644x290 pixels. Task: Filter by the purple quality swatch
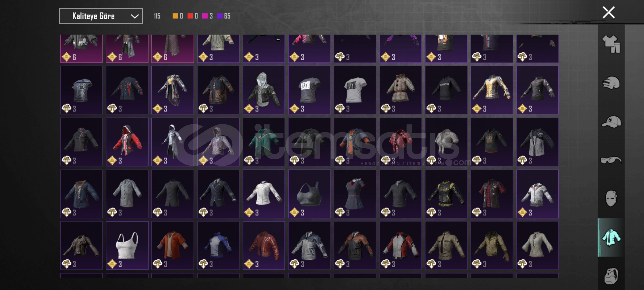pyautogui.click(x=220, y=16)
